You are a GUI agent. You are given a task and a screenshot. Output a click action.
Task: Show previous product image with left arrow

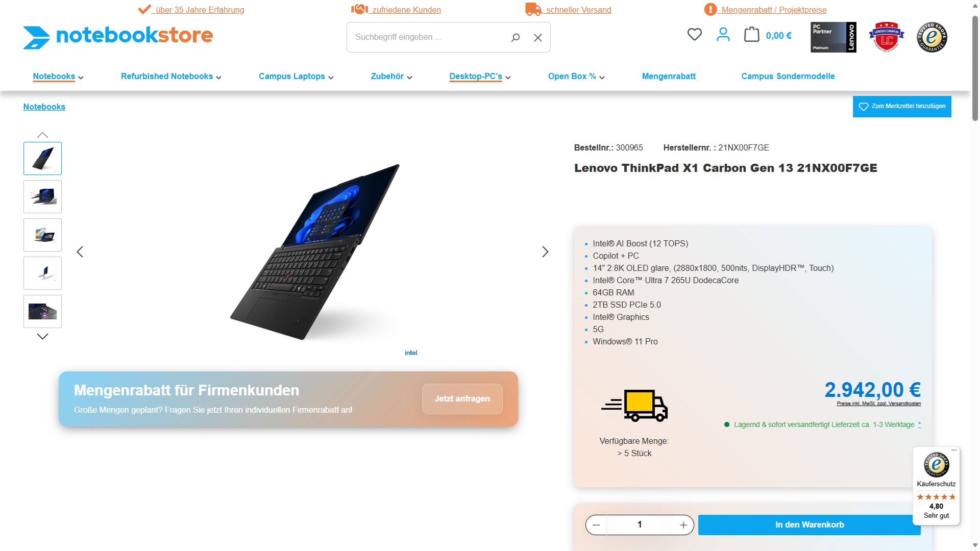(80, 252)
